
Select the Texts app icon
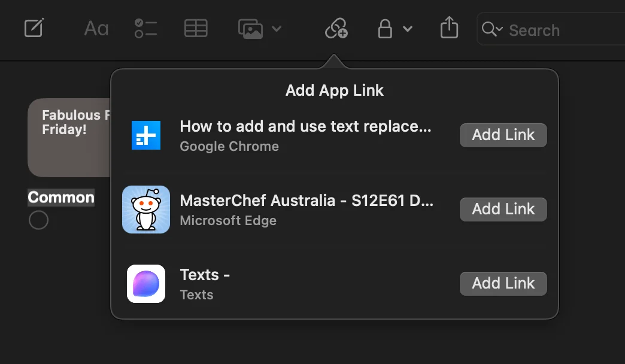(146, 284)
